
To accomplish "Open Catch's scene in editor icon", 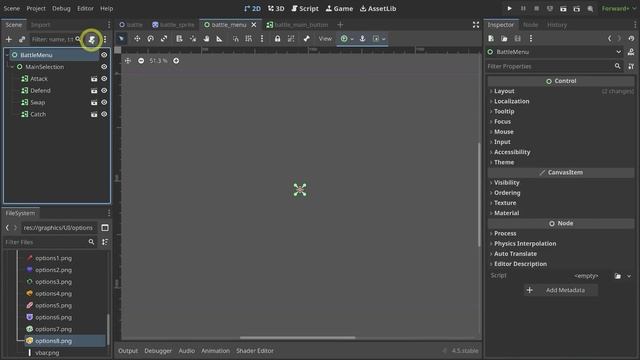I will (x=94, y=114).
